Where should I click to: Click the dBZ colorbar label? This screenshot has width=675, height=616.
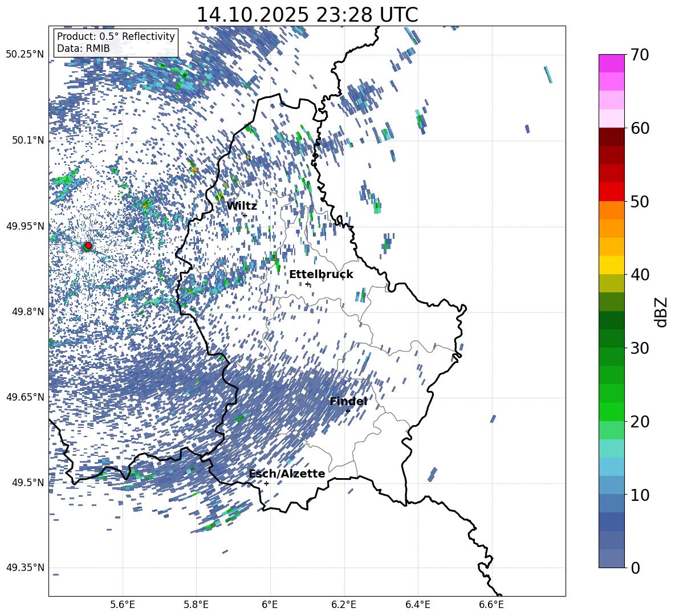pos(662,312)
